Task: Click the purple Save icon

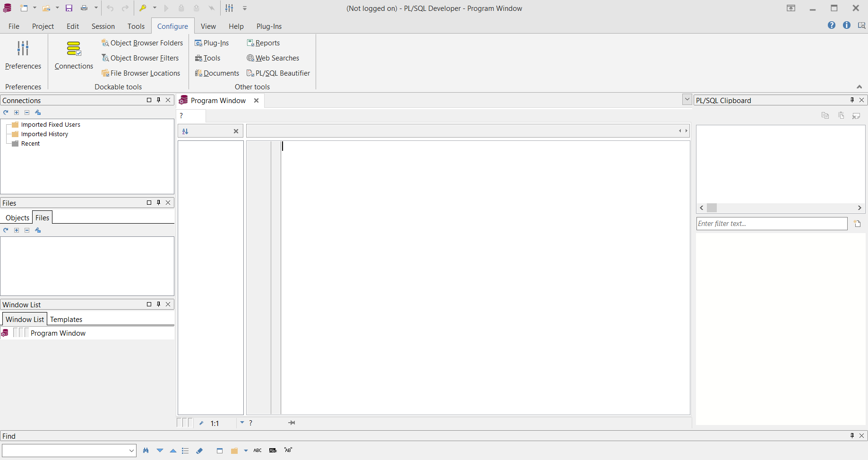Action: coord(69,8)
